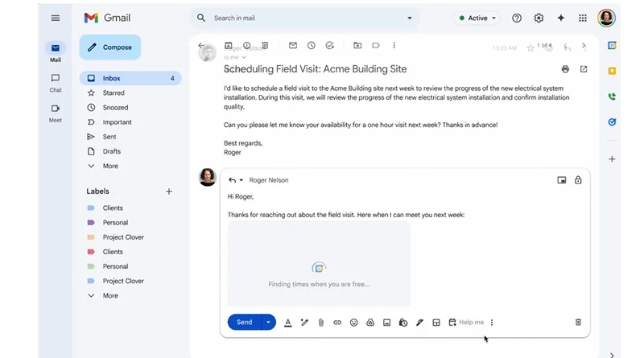Open the Active status dropdown
Screen dimensions: 644x358
[477, 18]
